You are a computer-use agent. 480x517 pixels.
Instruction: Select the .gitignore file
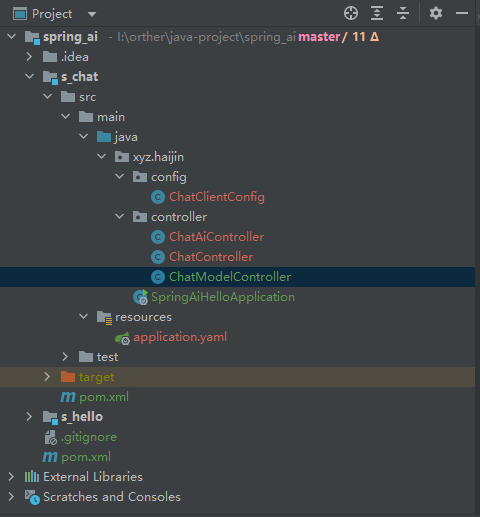point(89,437)
